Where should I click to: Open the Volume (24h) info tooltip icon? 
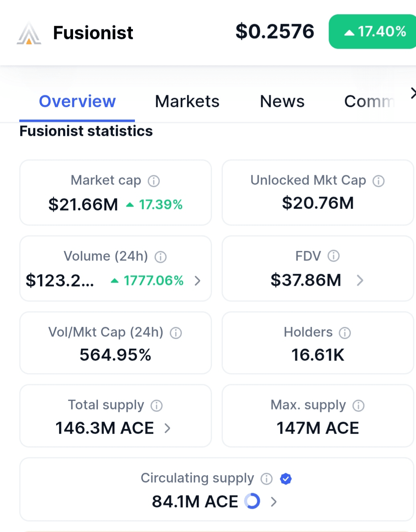point(161,257)
